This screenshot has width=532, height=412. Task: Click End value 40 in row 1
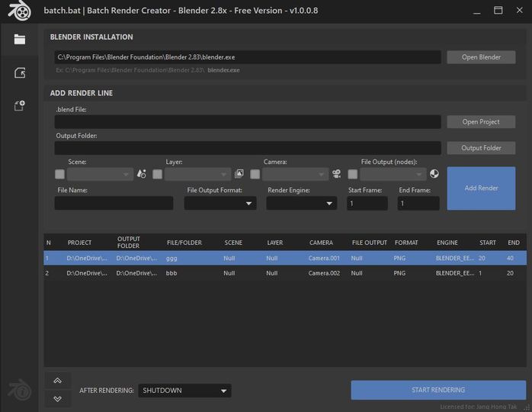coord(510,258)
